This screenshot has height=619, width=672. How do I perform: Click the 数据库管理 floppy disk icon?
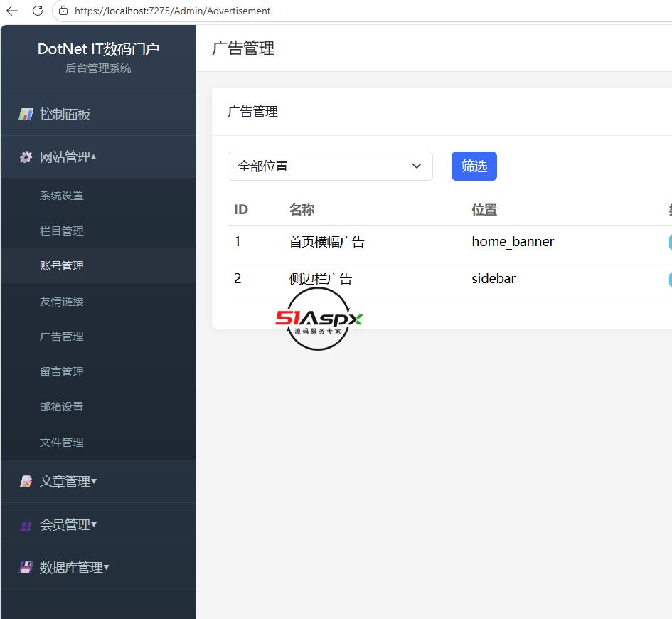click(26, 568)
